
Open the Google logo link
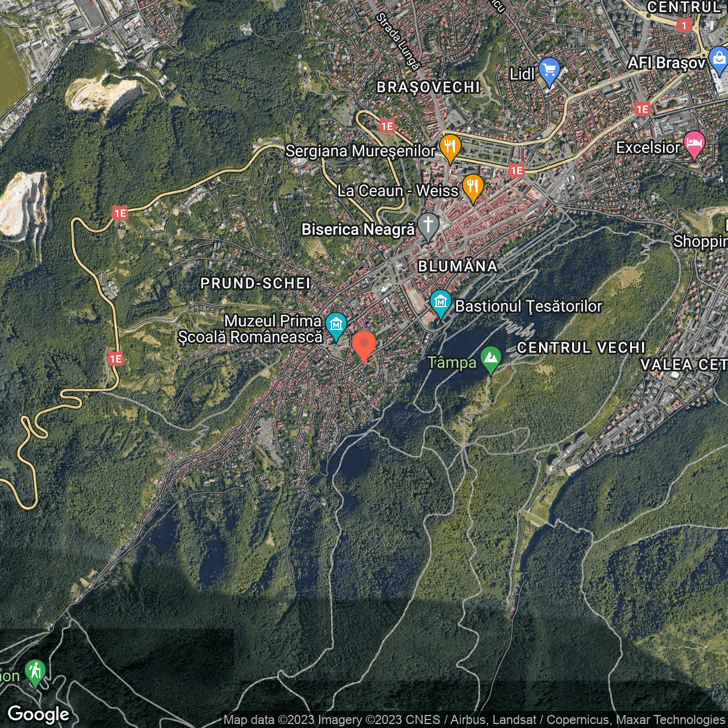coord(40,713)
